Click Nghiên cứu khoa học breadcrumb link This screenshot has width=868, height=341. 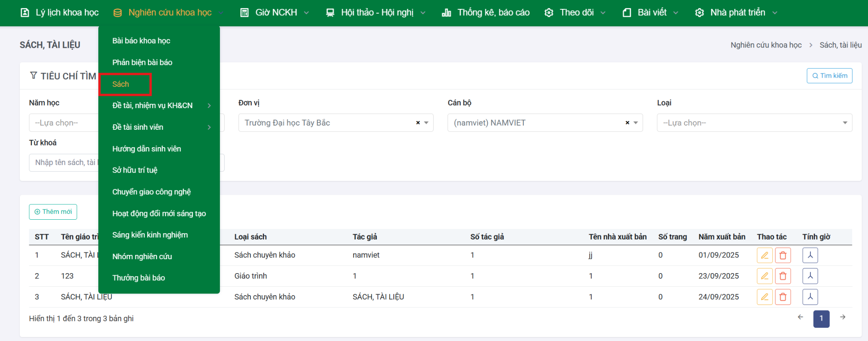pyautogui.click(x=766, y=45)
